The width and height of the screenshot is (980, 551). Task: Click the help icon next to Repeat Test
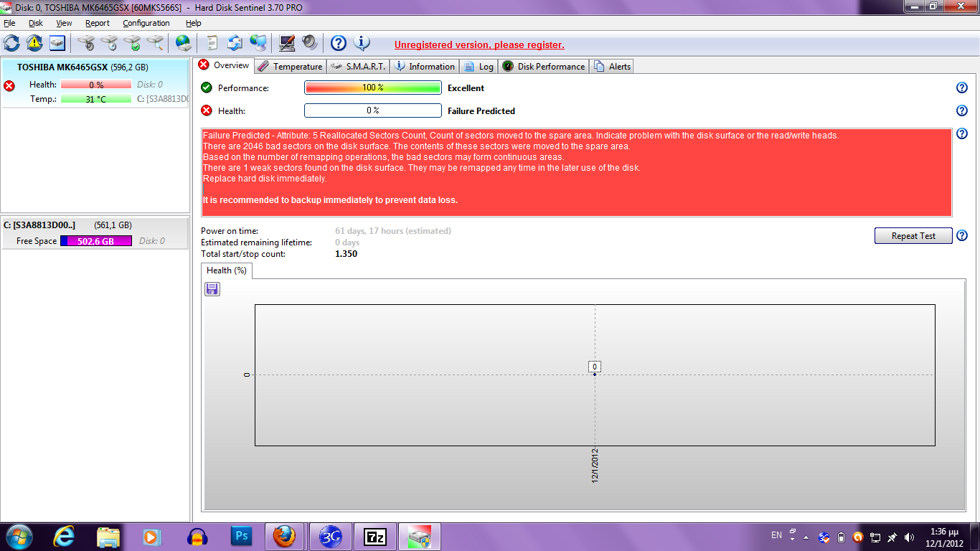point(962,235)
